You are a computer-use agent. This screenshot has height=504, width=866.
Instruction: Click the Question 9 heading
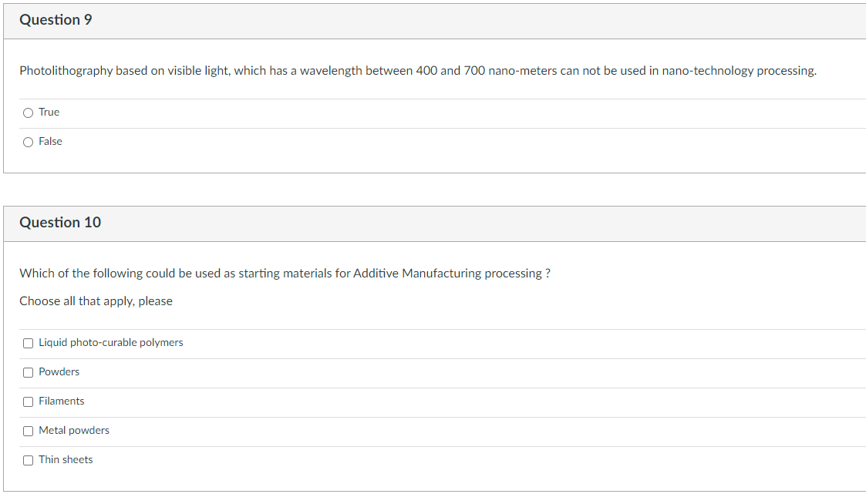tap(56, 20)
